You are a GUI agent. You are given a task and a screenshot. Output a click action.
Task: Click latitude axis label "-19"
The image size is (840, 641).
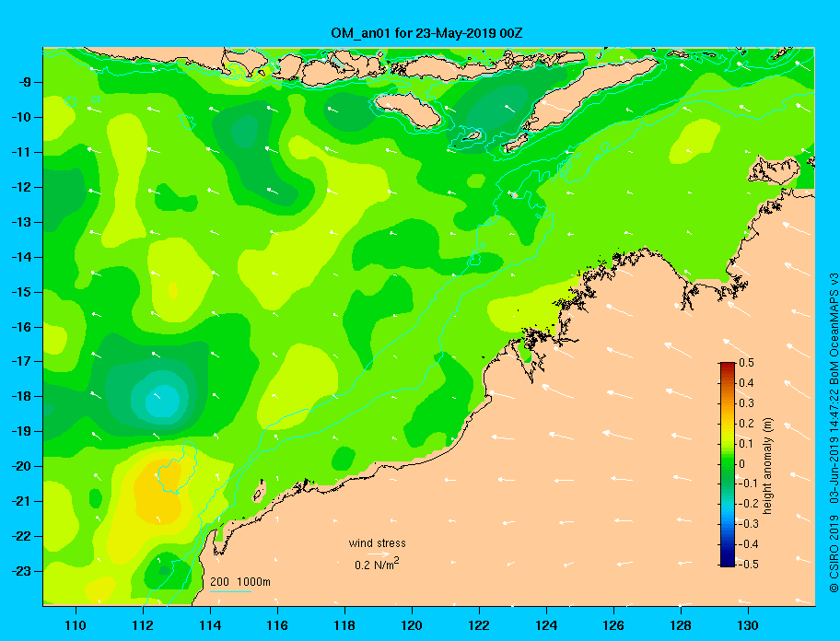(21, 431)
